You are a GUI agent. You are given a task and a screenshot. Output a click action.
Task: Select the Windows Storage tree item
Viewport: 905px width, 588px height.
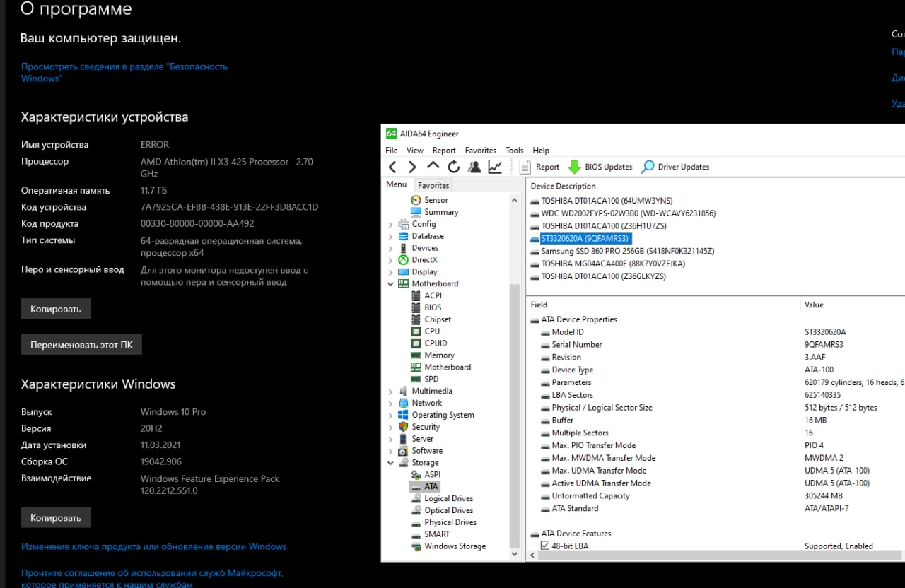click(448, 546)
